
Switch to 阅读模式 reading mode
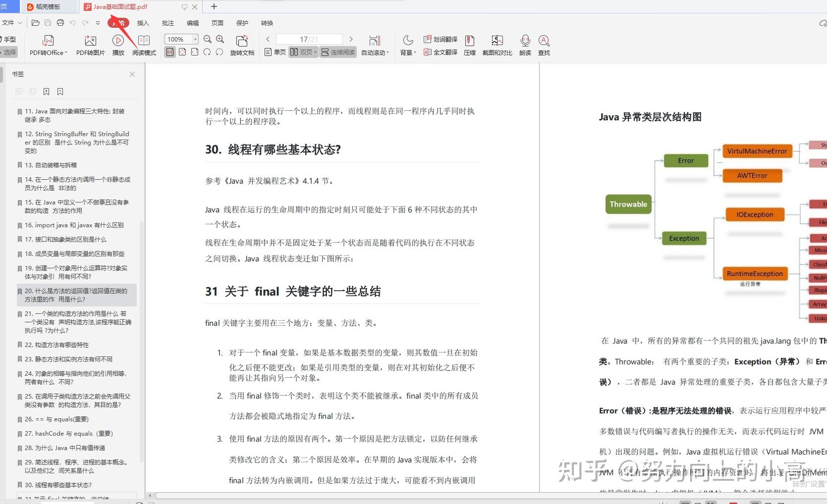coord(144,45)
